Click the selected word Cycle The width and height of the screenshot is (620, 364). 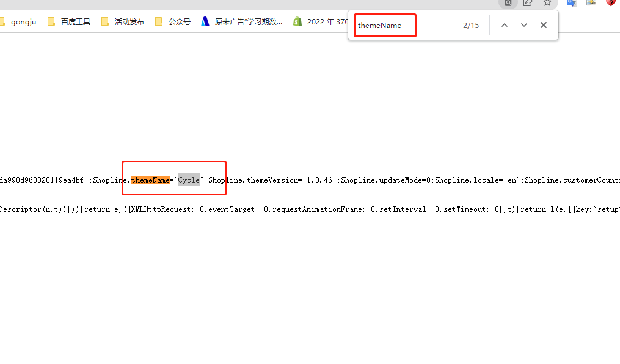tap(189, 180)
